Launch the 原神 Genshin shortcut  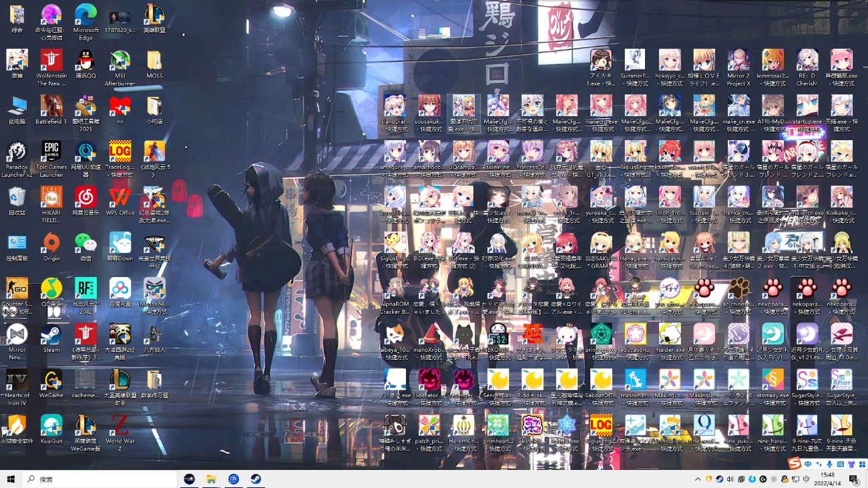17,65
